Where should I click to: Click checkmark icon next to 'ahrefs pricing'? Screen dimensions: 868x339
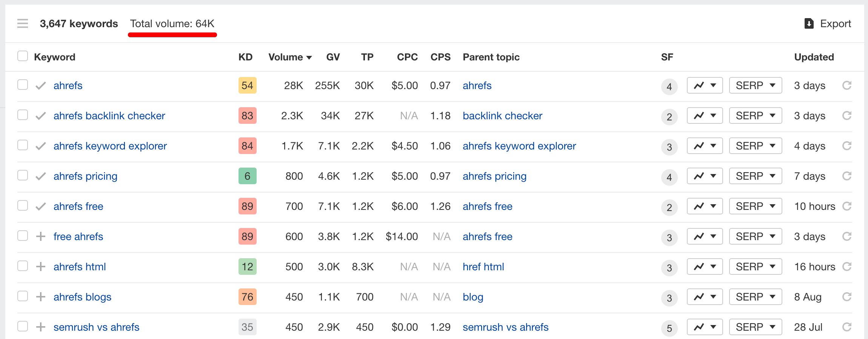41,176
